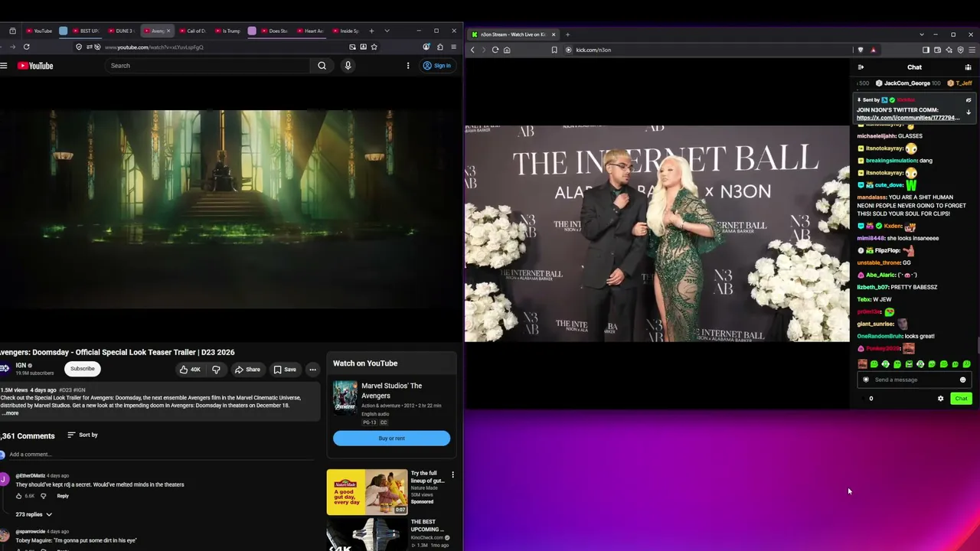This screenshot has width=980, height=551.
Task: Start voice search with the microphone icon
Action: 348,66
